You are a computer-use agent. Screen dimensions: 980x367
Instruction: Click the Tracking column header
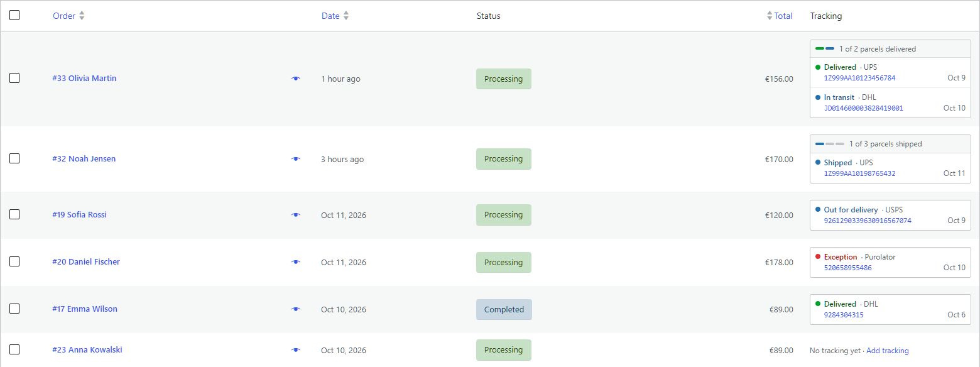point(825,16)
